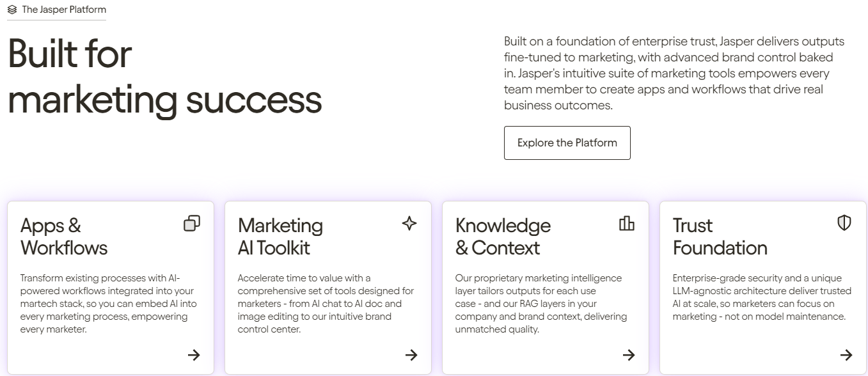
Task: Open the Marketing AI Toolkit heading
Action: click(x=280, y=237)
